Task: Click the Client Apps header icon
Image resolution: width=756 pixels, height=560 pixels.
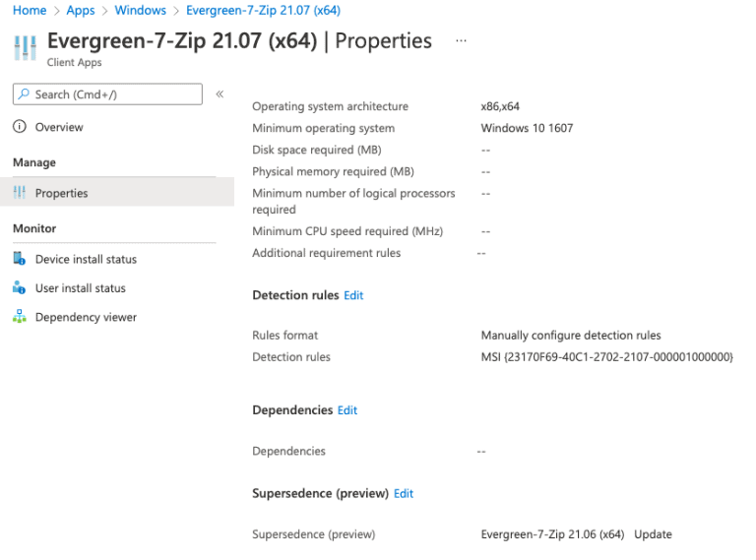Action: click(26, 47)
